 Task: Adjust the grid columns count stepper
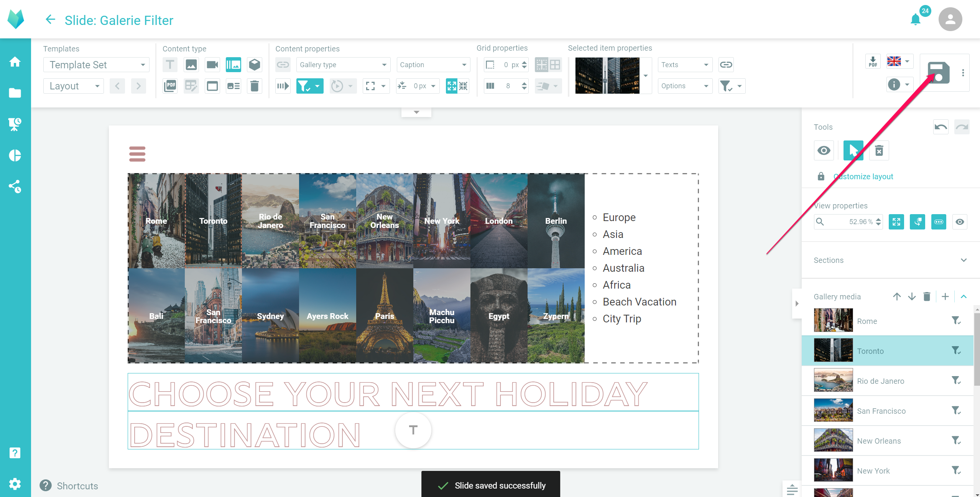pos(524,86)
